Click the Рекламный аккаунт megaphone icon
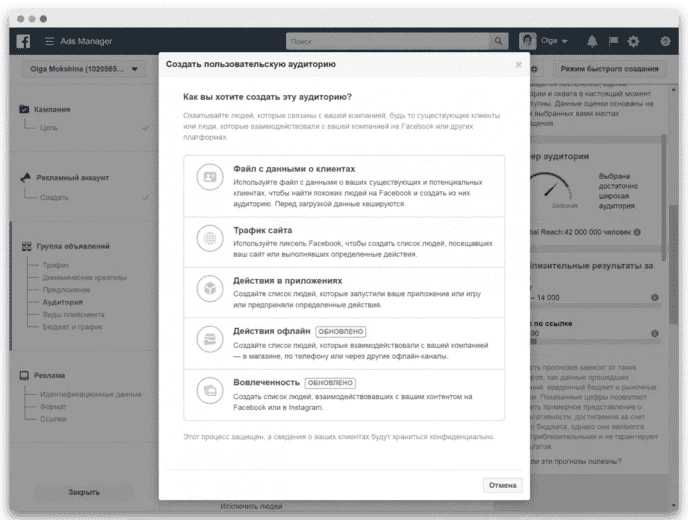688x520 pixels. coord(25,177)
